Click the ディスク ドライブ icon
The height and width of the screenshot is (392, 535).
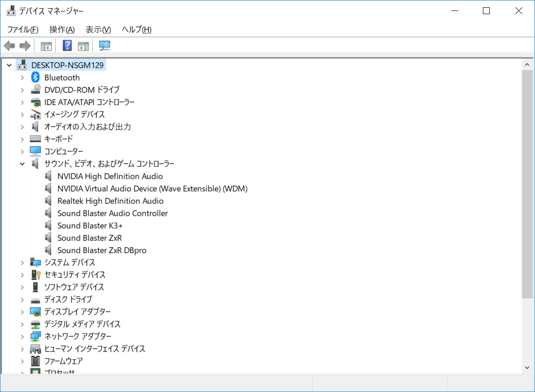tap(36, 301)
